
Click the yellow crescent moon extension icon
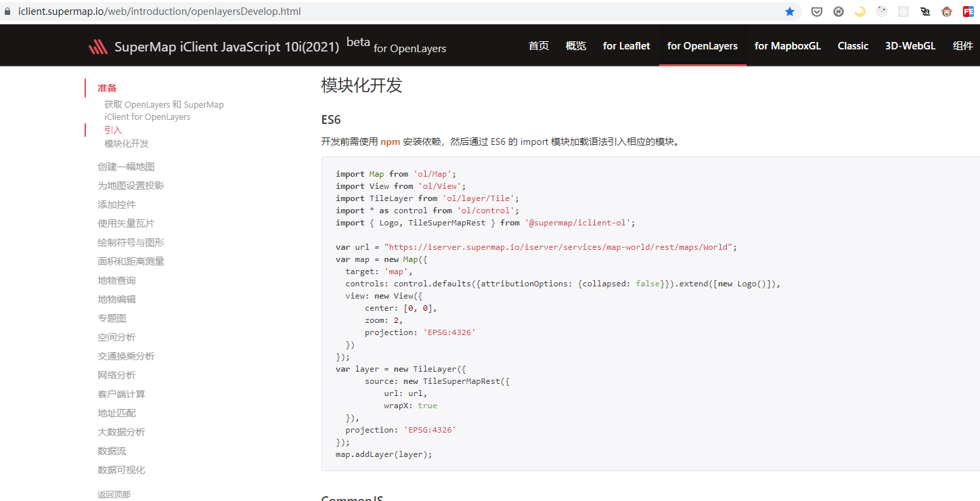click(860, 12)
